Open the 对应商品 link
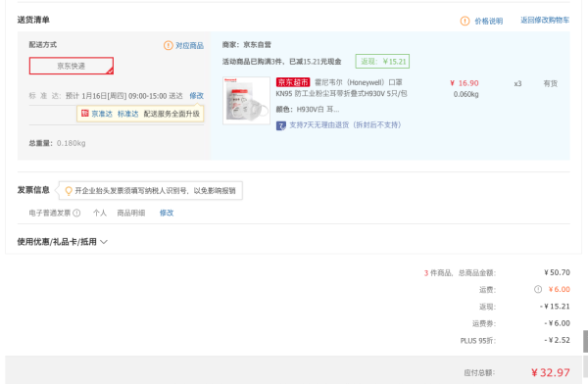This screenshot has width=588, height=384. click(x=190, y=45)
